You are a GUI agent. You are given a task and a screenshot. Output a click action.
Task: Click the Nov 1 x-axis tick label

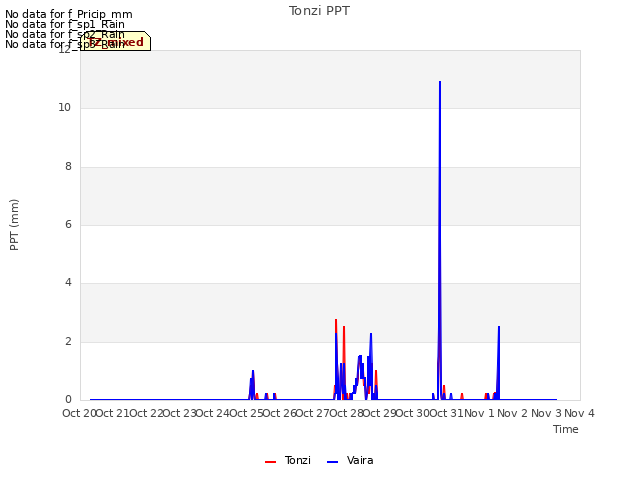[479, 413]
